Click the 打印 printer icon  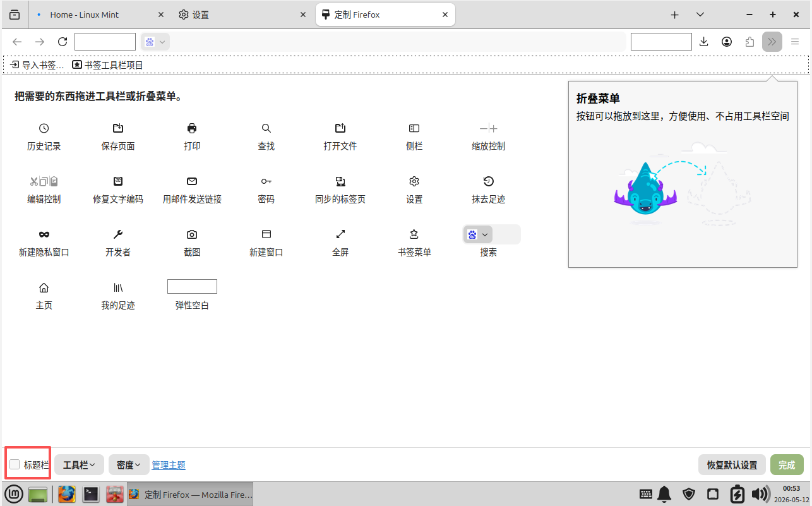pos(192,128)
